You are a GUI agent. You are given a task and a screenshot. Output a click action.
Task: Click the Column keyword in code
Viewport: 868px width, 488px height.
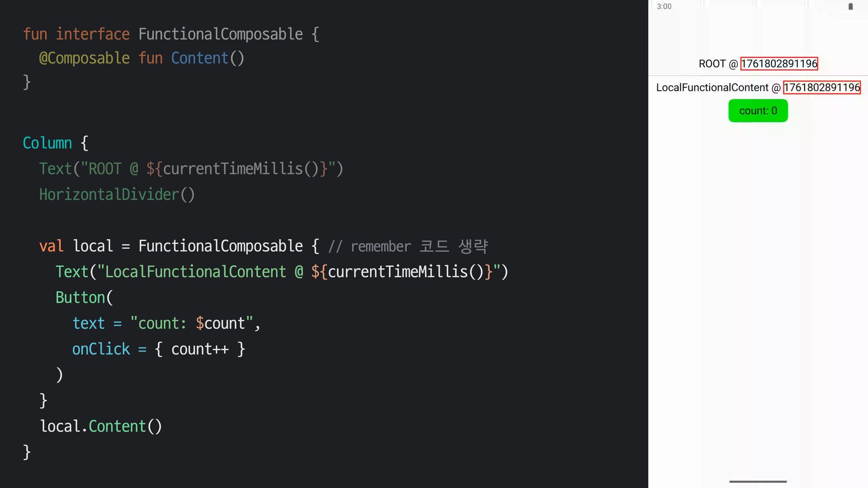(x=47, y=143)
